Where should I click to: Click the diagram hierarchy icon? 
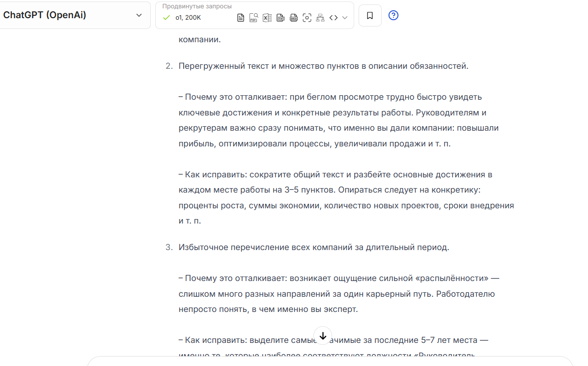[320, 18]
